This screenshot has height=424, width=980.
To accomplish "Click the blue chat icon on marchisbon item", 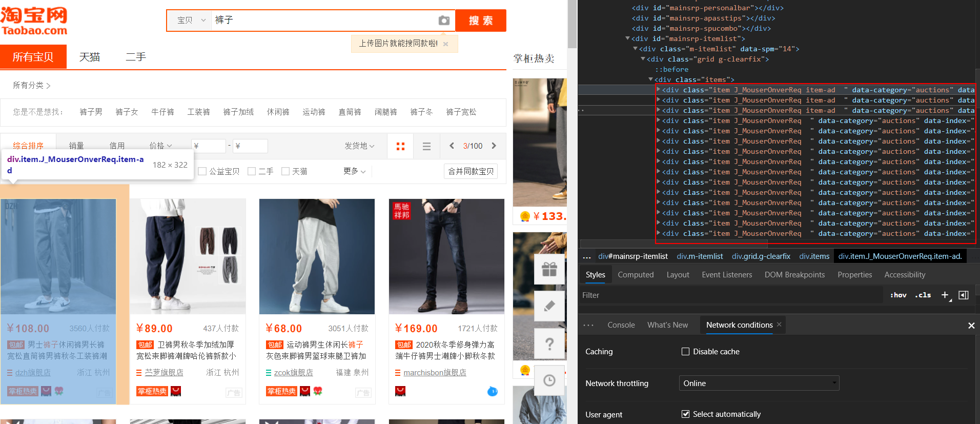I will (x=492, y=392).
